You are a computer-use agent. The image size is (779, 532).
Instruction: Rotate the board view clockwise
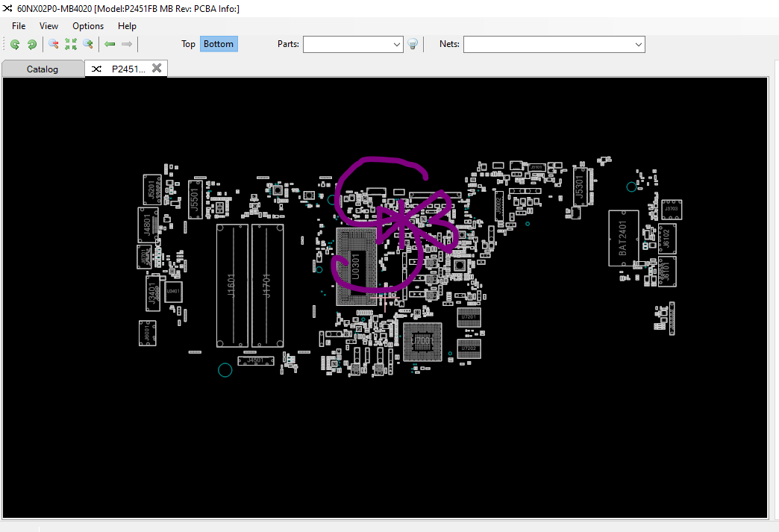pyautogui.click(x=32, y=44)
